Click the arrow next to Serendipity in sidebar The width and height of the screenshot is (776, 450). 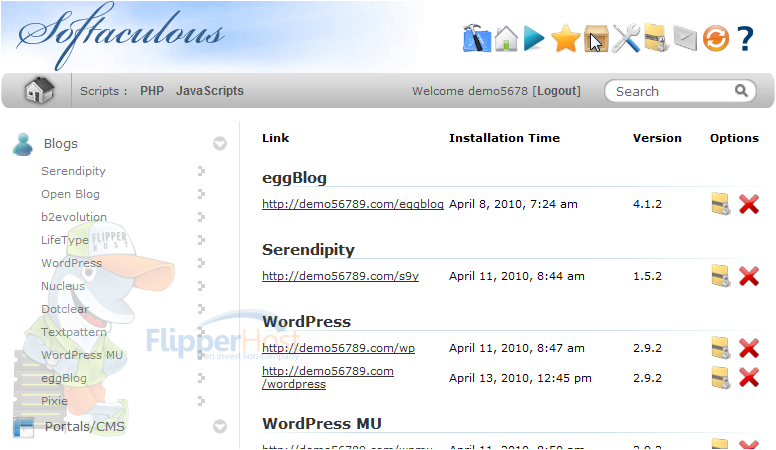[201, 171]
